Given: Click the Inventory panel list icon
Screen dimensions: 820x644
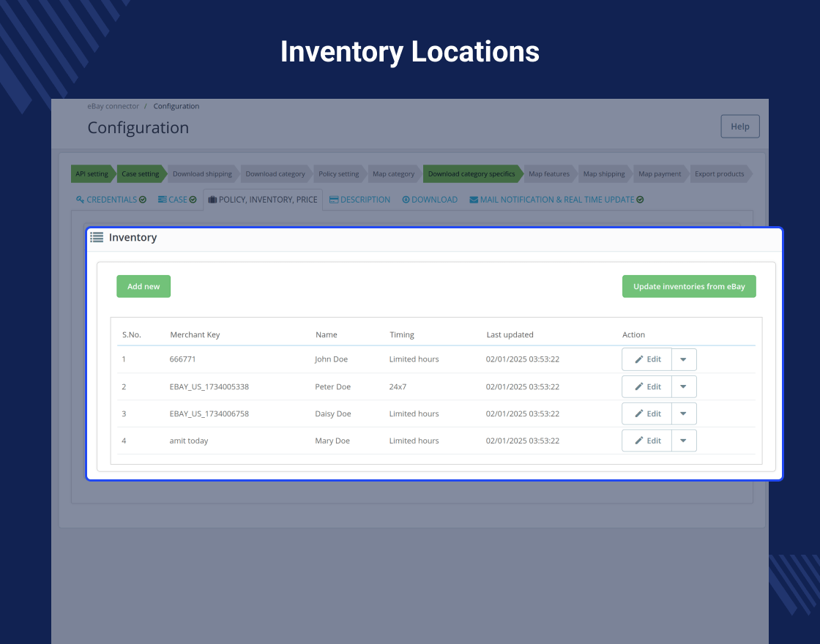Looking at the screenshot, I should pos(97,237).
